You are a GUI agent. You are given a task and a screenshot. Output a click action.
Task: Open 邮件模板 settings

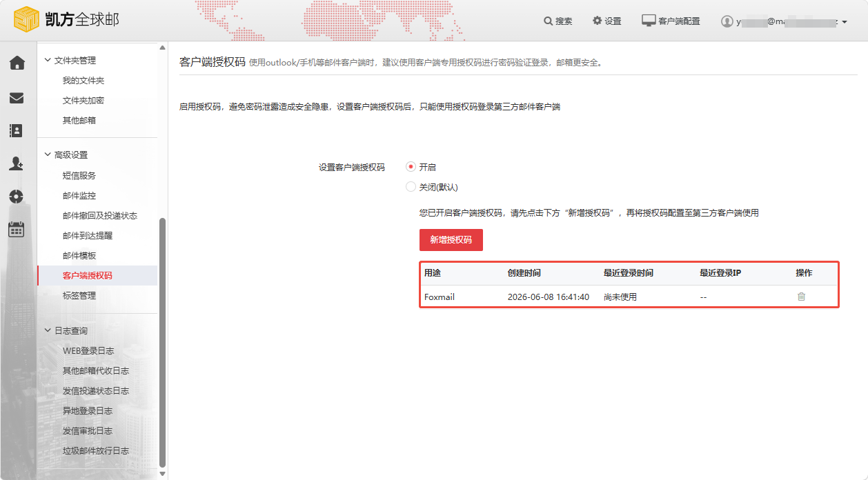tap(79, 256)
